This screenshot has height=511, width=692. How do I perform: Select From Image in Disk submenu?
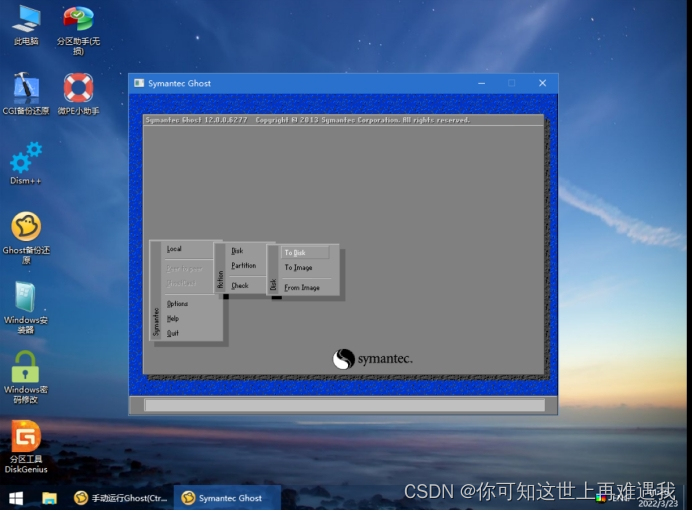302,288
